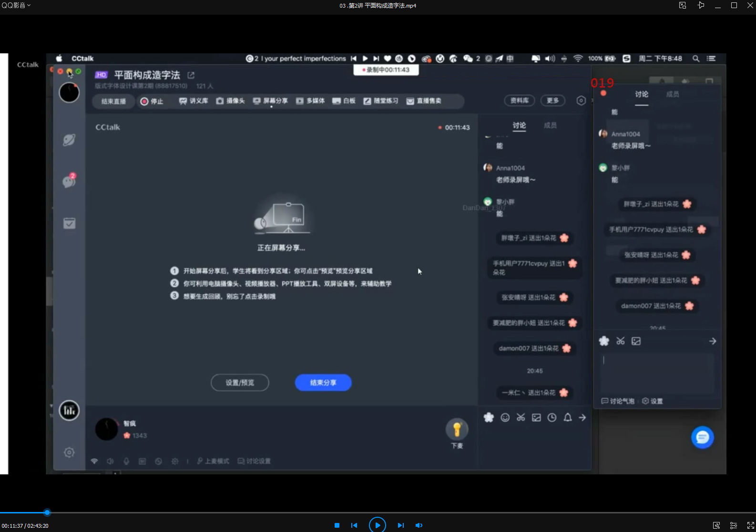Toggle the 停止 recording button

click(x=152, y=101)
